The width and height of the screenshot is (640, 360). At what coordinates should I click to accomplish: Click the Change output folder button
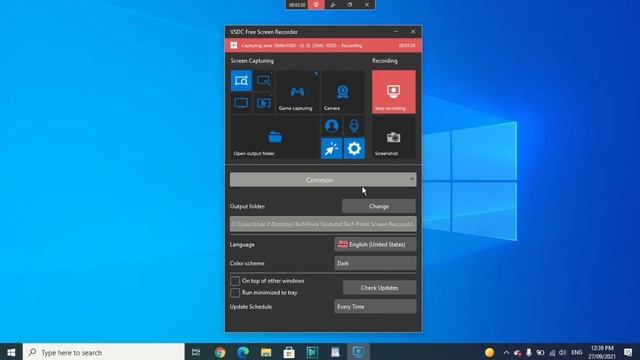(379, 206)
